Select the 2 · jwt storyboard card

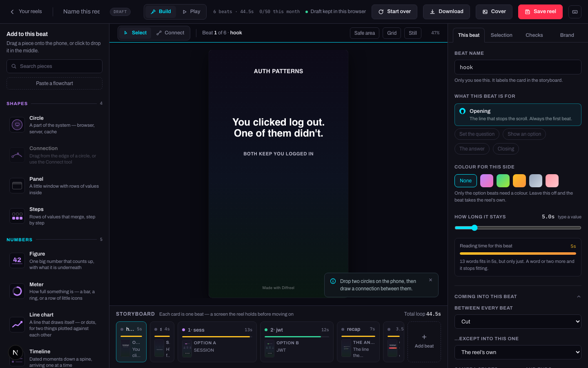click(297, 342)
